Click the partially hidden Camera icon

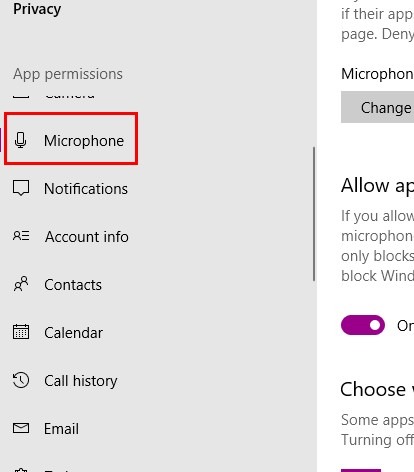click(21, 96)
